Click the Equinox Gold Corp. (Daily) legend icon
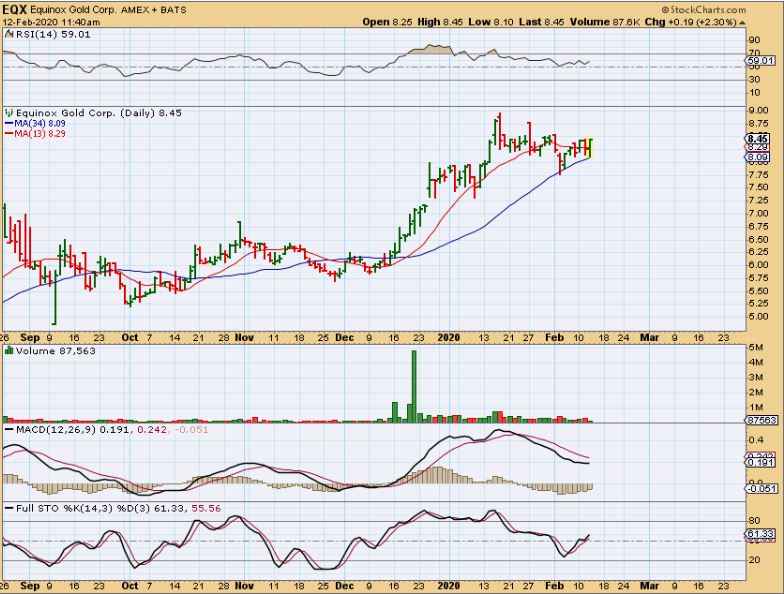 pos(7,113)
